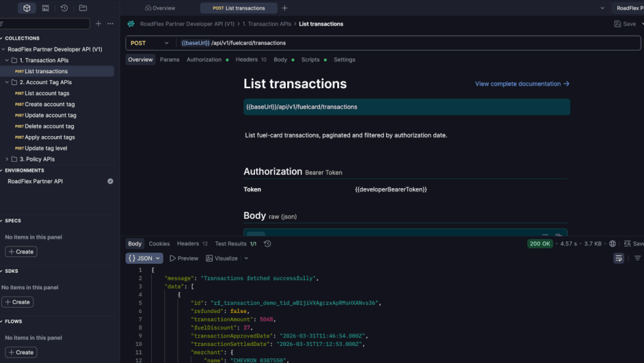Viewport: 644px width, 363px height.
Task: Collapse the SPECS section header
Action: pyautogui.click(x=12, y=221)
